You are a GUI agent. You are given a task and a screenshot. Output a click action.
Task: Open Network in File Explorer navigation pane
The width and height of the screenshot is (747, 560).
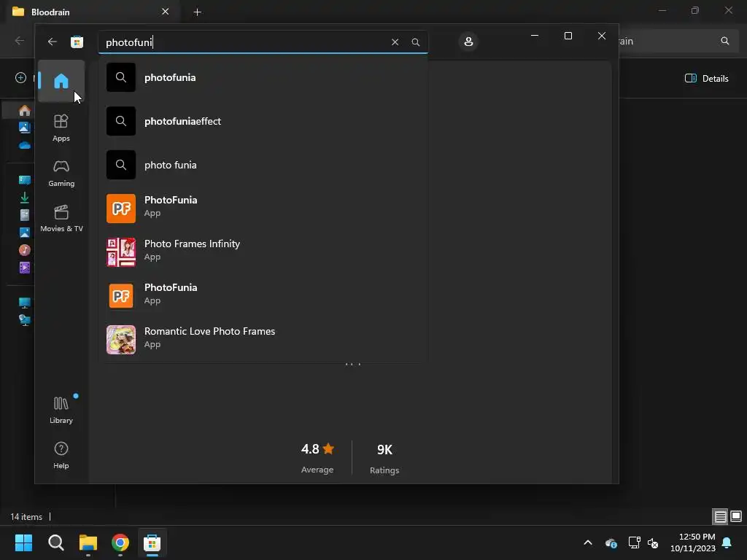(24, 320)
